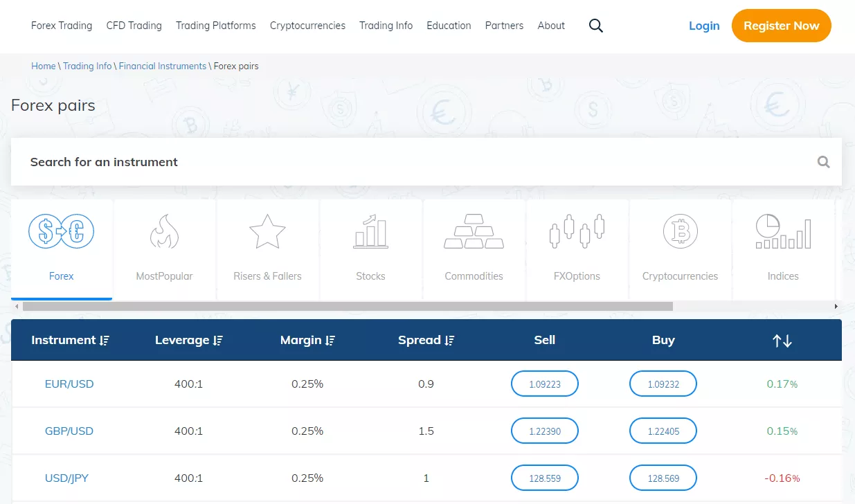Open the Stocks chart icon category
Image resolution: width=855 pixels, height=504 pixels.
[x=370, y=231]
